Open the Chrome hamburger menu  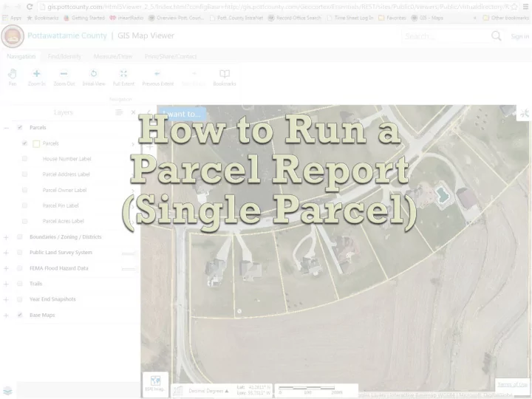click(525, 7)
